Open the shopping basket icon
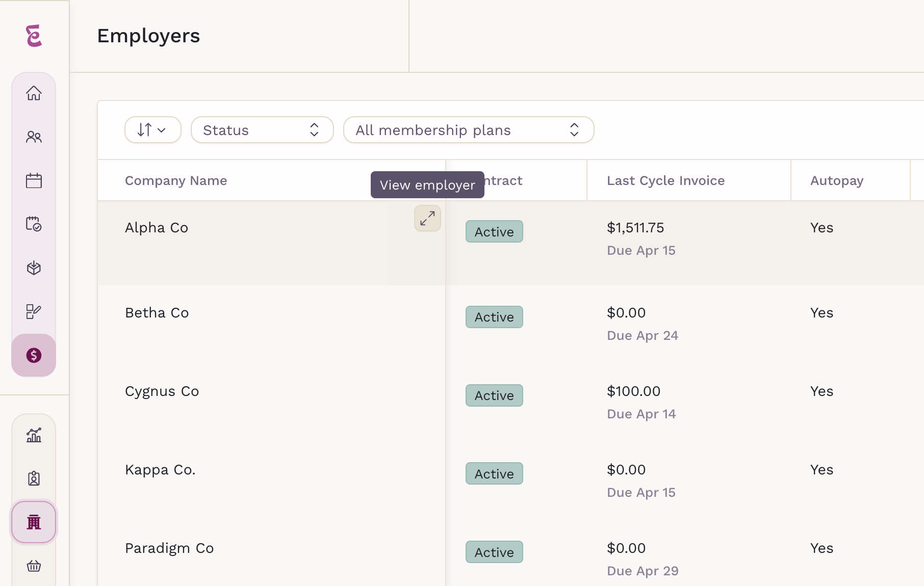 34,566
